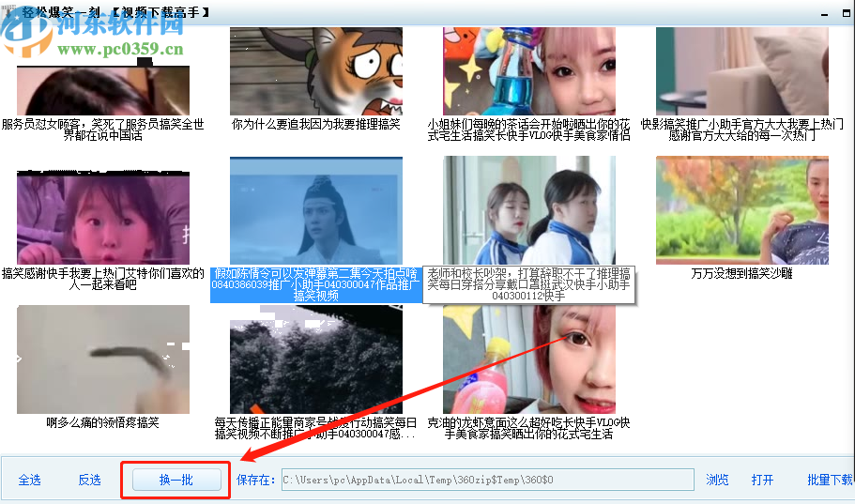Select little girl 搞笑感谢快手 thumbnail

(103, 218)
